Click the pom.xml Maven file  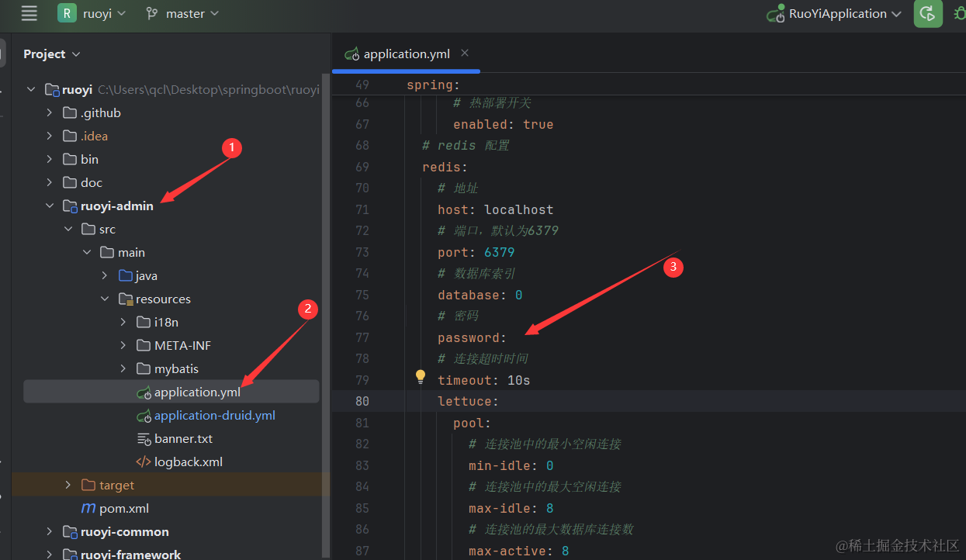(x=123, y=509)
